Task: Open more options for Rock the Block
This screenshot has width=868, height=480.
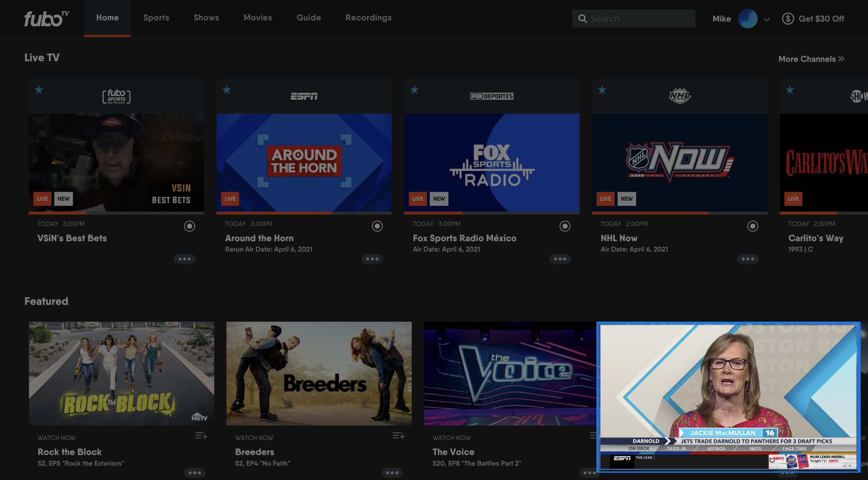Action: coord(195,473)
